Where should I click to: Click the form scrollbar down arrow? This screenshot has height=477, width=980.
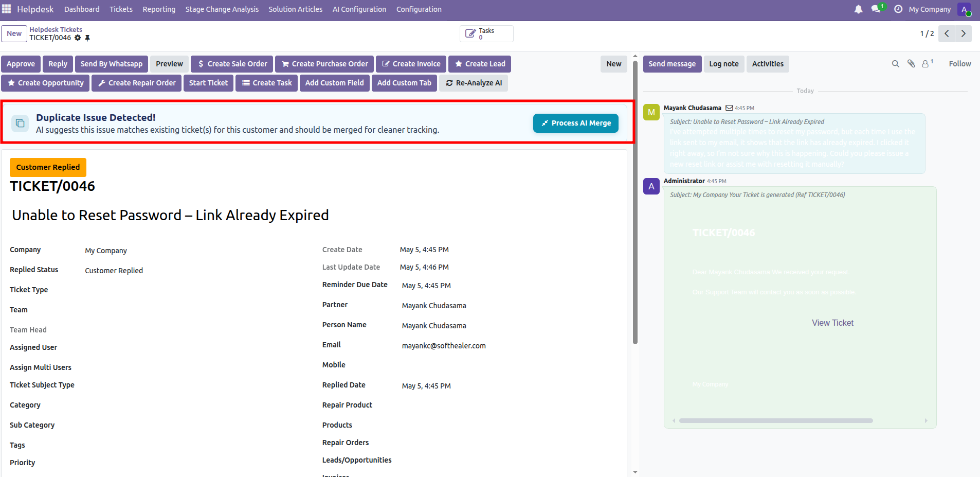635,472
